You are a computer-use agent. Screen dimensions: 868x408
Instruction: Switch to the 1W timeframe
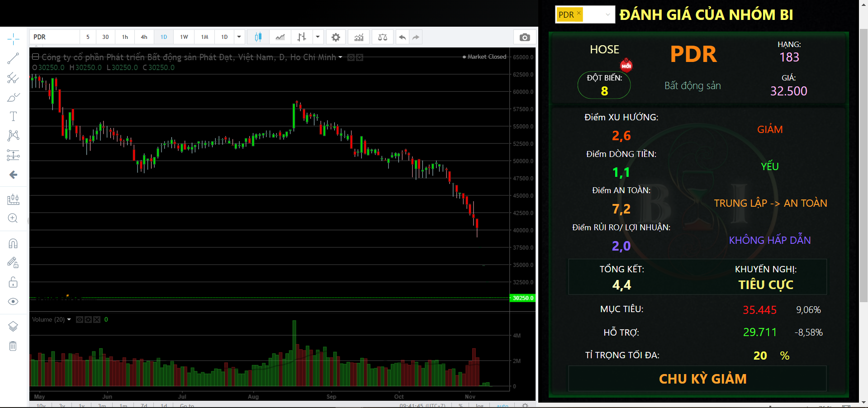(184, 37)
